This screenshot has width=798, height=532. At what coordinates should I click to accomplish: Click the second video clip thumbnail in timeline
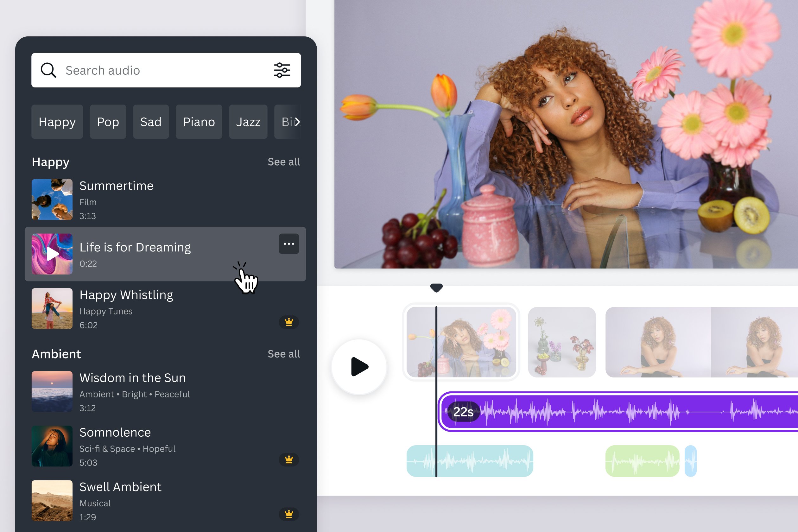pyautogui.click(x=562, y=341)
